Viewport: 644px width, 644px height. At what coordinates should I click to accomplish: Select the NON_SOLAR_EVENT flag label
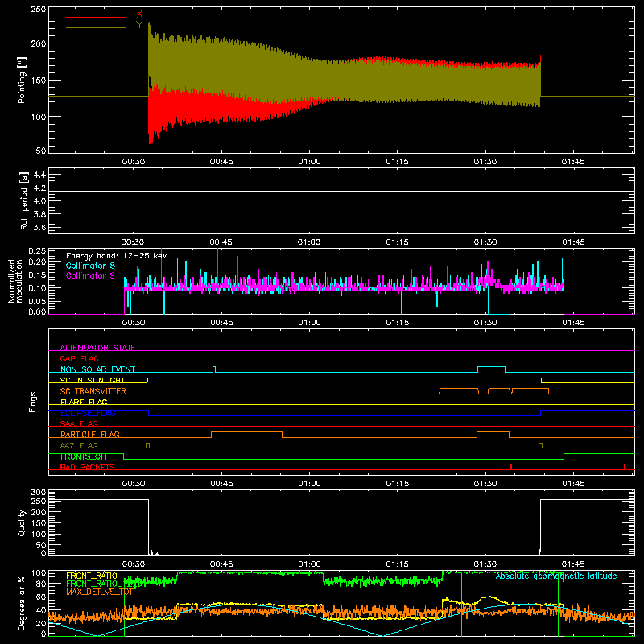[97, 369]
